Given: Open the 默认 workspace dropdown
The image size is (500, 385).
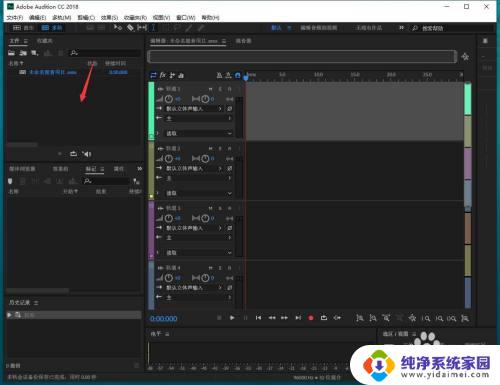Looking at the screenshot, I should pos(281,28).
